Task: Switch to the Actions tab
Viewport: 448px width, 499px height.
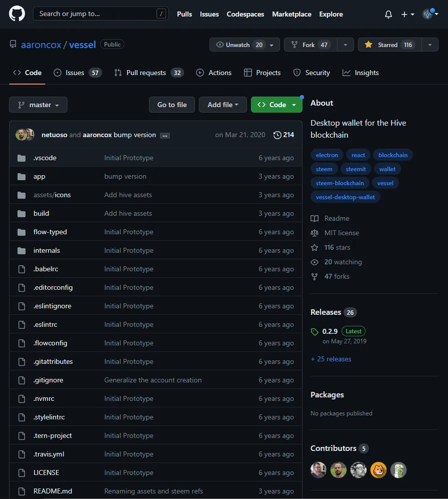Action: [x=213, y=73]
